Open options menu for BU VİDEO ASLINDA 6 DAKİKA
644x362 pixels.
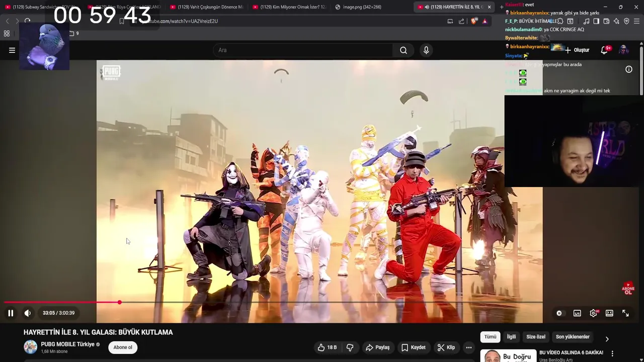pyautogui.click(x=612, y=354)
